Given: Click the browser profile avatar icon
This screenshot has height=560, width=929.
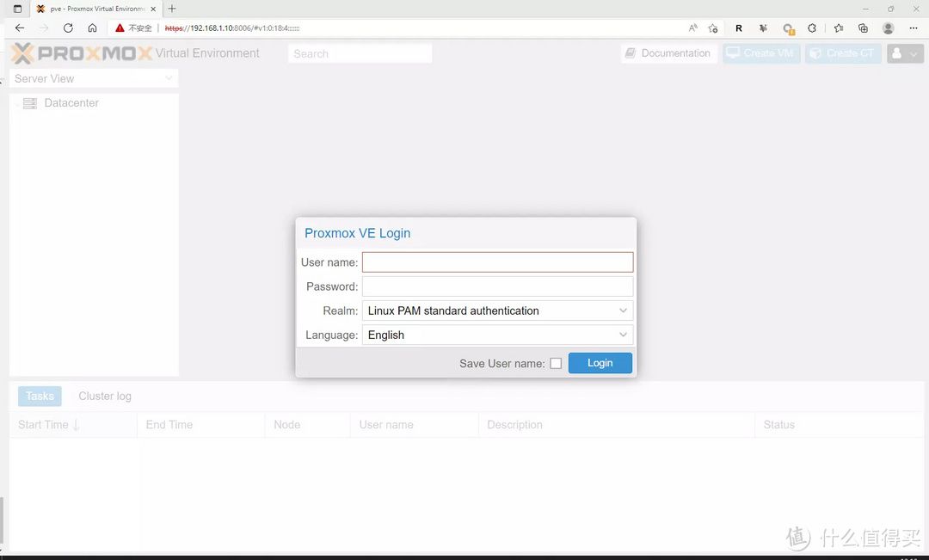Looking at the screenshot, I should click(x=889, y=28).
